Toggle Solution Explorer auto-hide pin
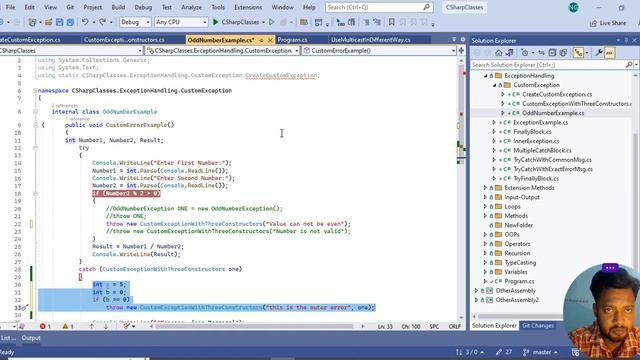The image size is (640, 360). 626,40
